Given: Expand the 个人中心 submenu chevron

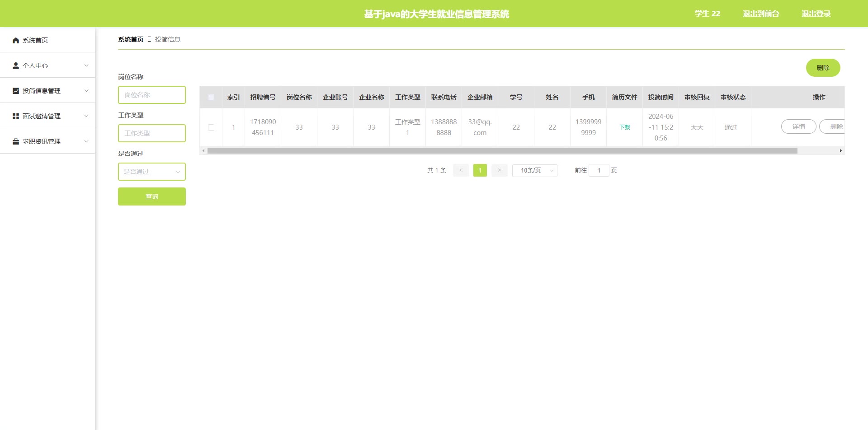Looking at the screenshot, I should click(x=86, y=65).
